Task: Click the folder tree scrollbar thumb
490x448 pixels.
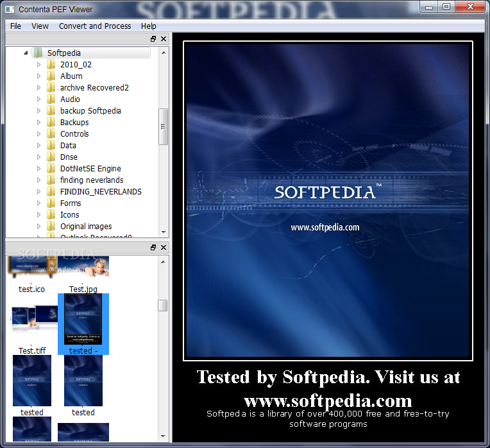Action: tap(163, 126)
